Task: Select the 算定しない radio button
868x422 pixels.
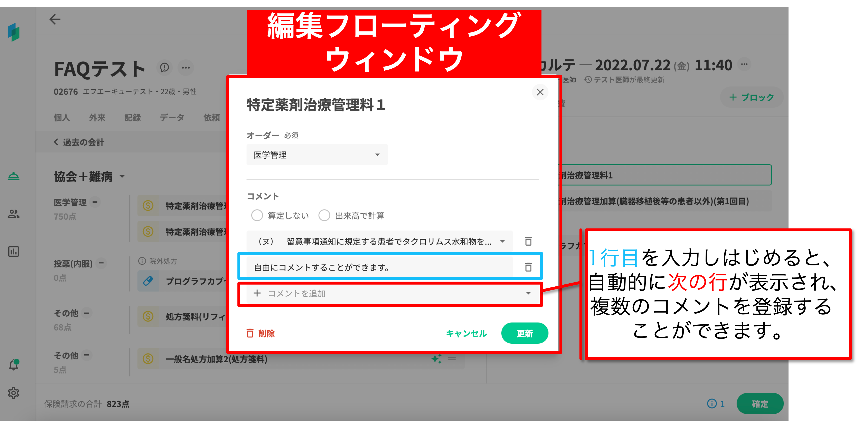Action: coord(257,216)
